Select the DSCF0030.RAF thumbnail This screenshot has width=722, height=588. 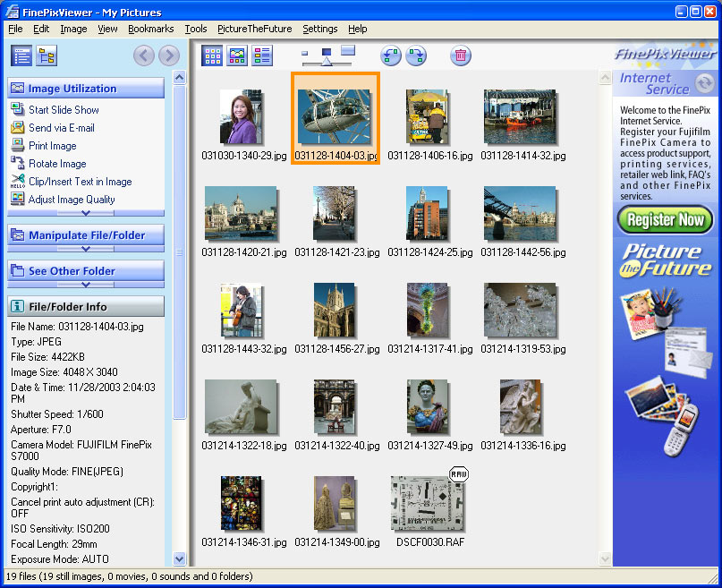[428, 504]
